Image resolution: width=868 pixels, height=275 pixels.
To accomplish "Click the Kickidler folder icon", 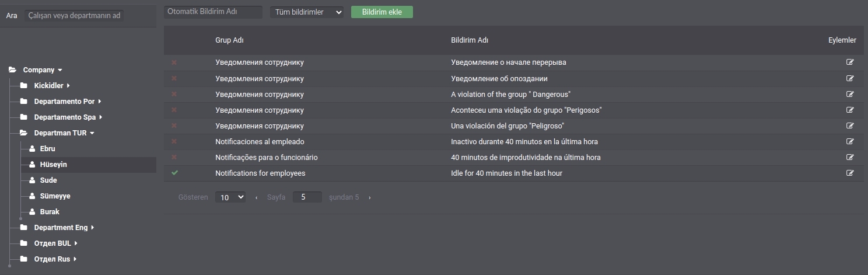I will [x=23, y=86].
